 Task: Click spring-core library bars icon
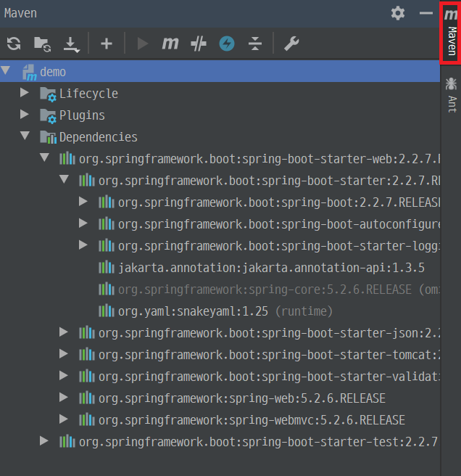point(107,289)
